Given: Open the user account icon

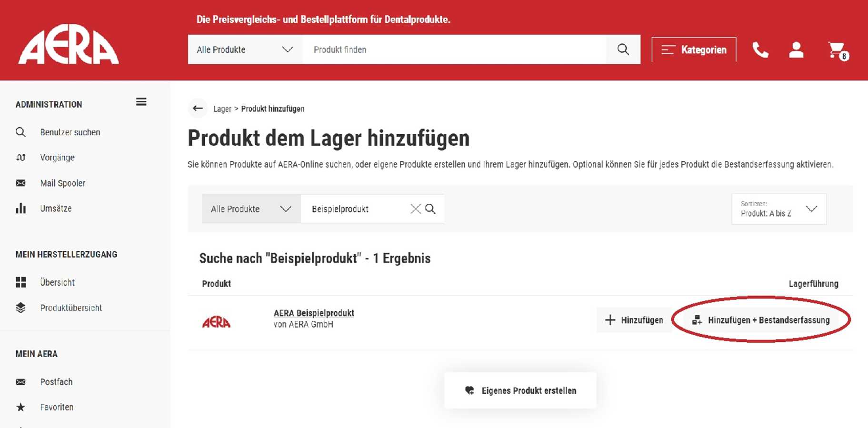Looking at the screenshot, I should point(796,50).
